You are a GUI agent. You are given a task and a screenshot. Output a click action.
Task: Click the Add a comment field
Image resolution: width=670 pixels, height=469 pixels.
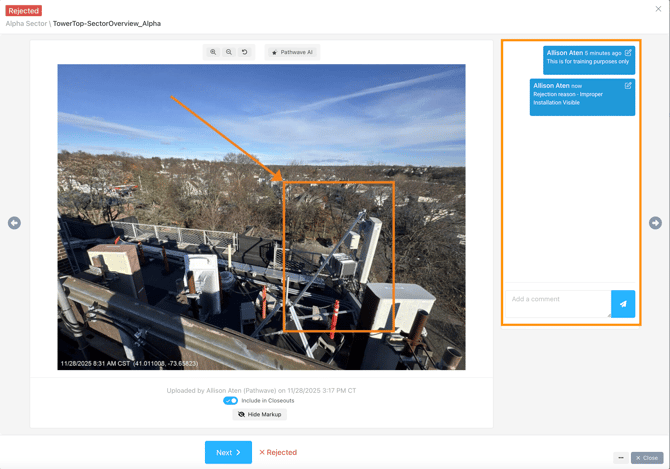557,300
